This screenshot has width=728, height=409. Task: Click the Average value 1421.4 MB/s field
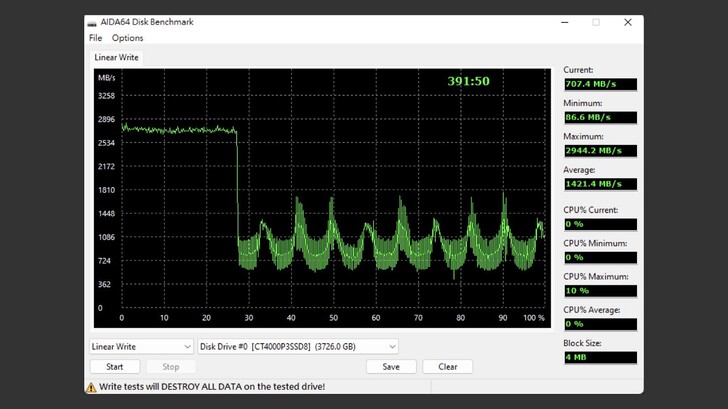click(599, 184)
